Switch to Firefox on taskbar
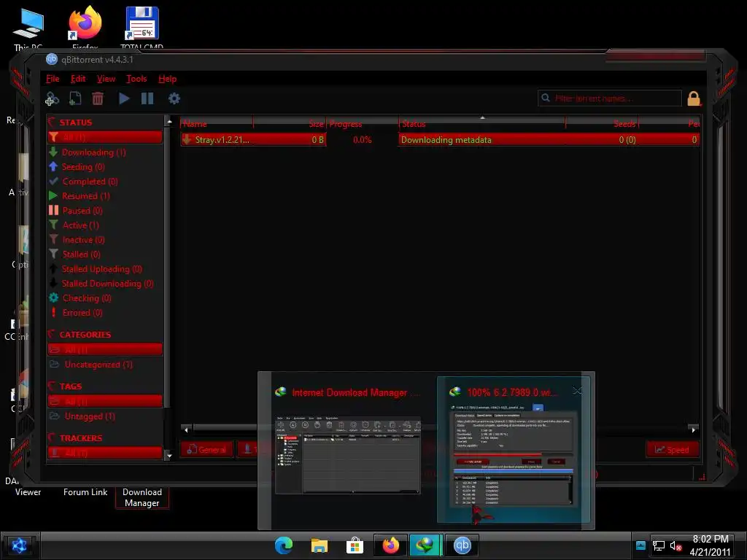 tap(391, 545)
